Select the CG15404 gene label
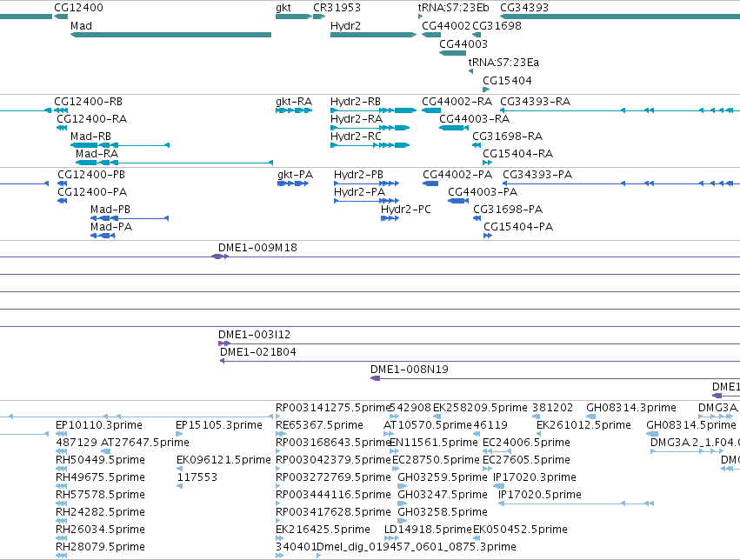 pos(507,81)
